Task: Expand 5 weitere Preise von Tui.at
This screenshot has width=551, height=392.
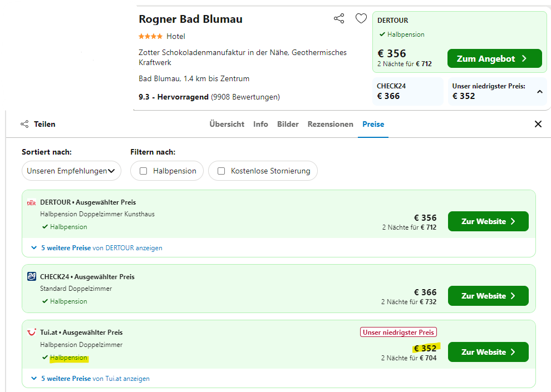Action: click(90, 378)
